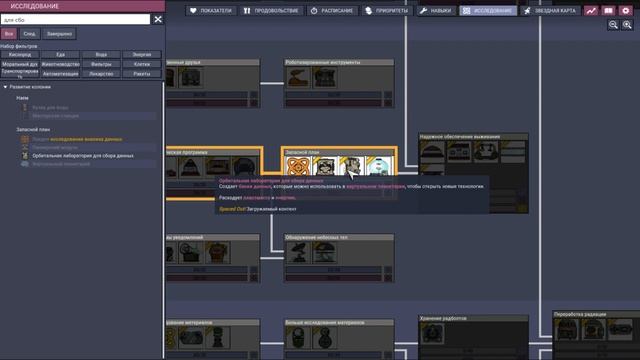Toggle the 'Ракеты' filter button

142,74
